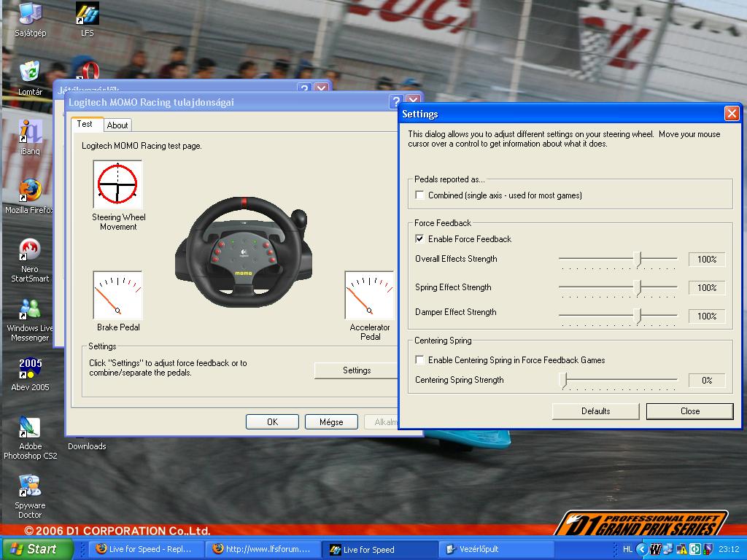
Task: Select the Windows Live Messenger desktop icon
Action: click(29, 319)
